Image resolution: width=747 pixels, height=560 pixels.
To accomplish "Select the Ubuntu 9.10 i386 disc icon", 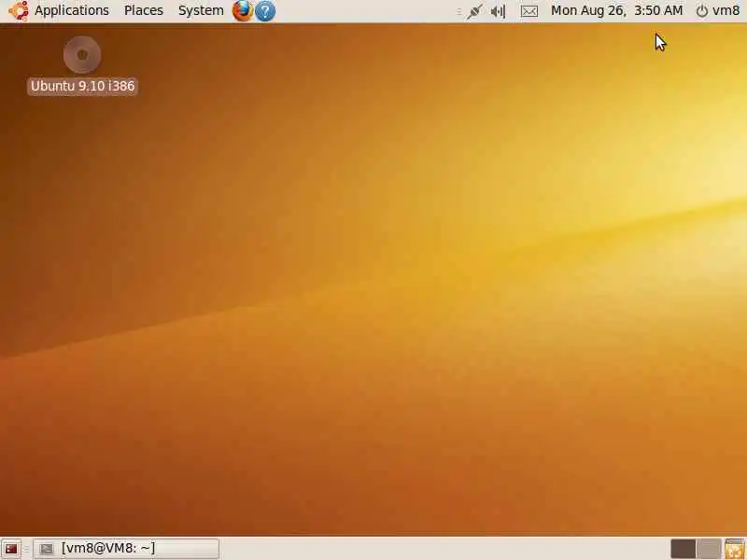I will (82, 55).
